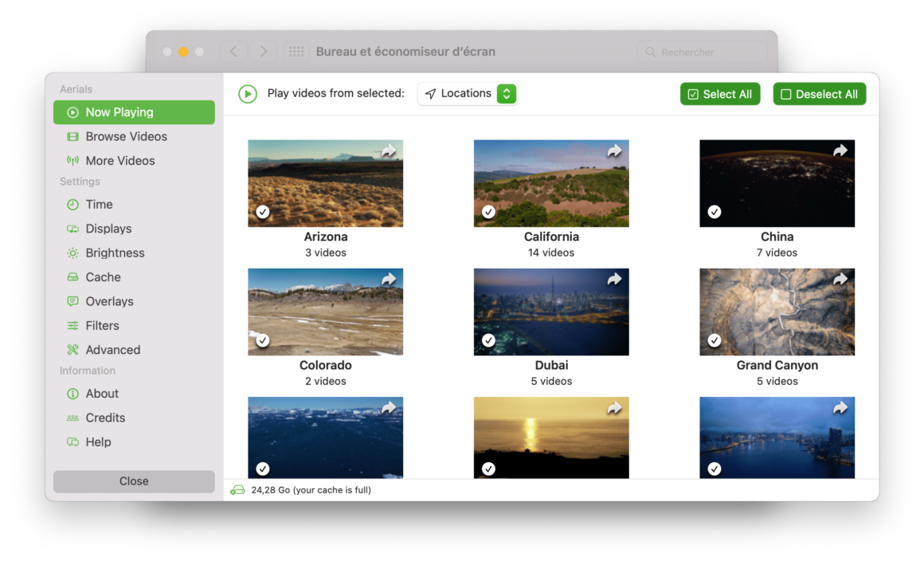Click the share icon on the China video

tap(840, 150)
